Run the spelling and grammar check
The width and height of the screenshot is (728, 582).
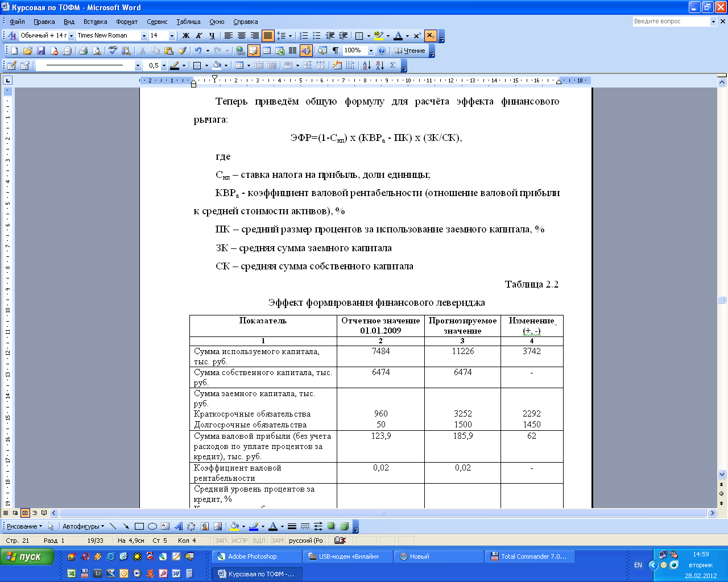[113, 51]
